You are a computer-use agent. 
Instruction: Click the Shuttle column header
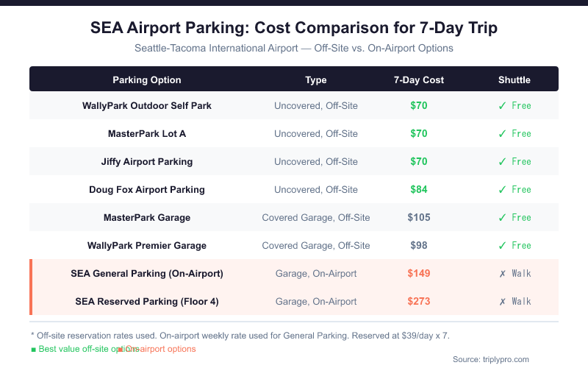pos(514,80)
